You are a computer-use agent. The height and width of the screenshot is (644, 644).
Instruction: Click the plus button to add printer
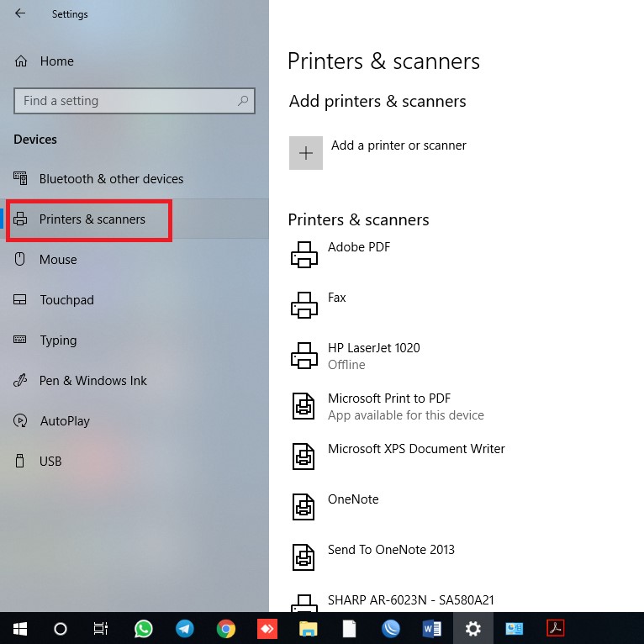pyautogui.click(x=305, y=153)
